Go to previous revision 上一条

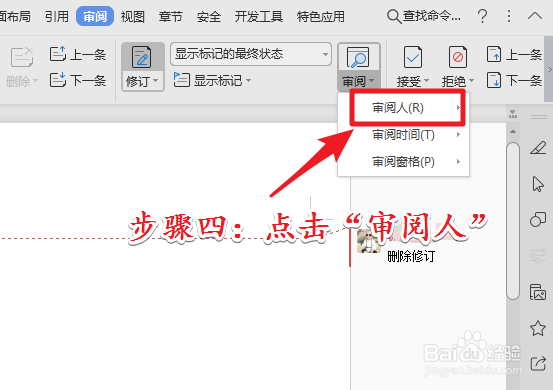click(514, 54)
